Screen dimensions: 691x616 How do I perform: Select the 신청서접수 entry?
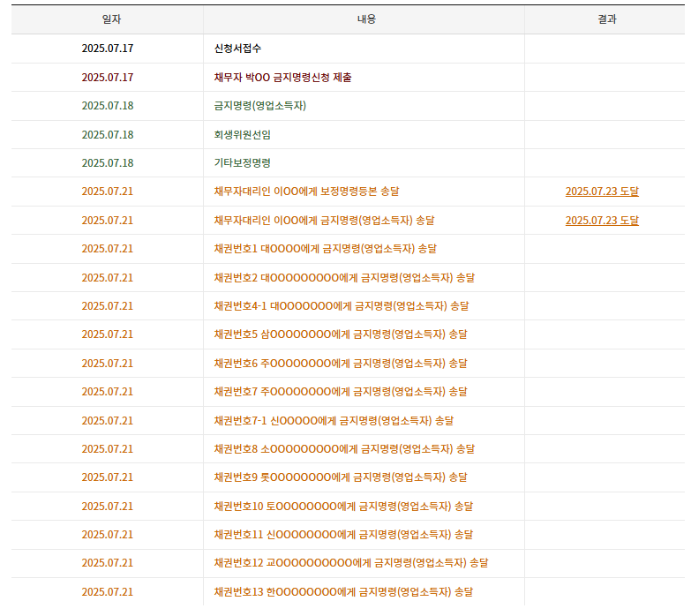tap(237, 48)
